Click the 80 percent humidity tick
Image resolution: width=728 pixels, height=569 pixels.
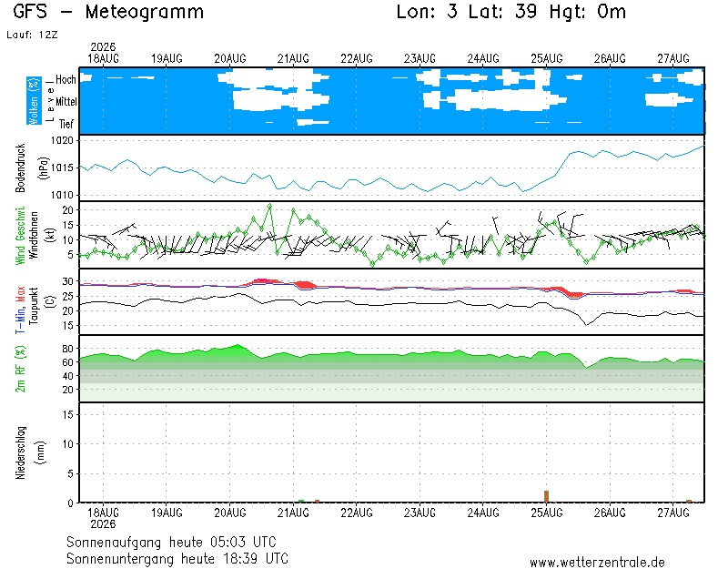tap(67, 349)
